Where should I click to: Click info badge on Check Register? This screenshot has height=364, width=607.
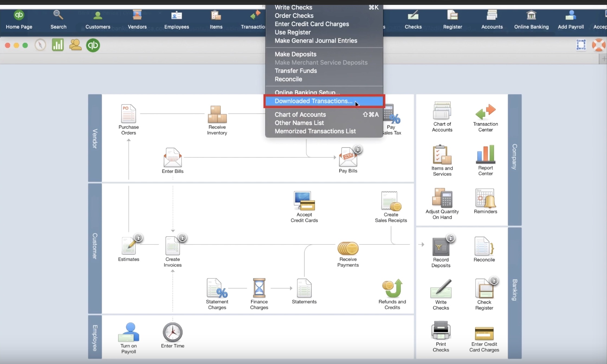click(494, 281)
